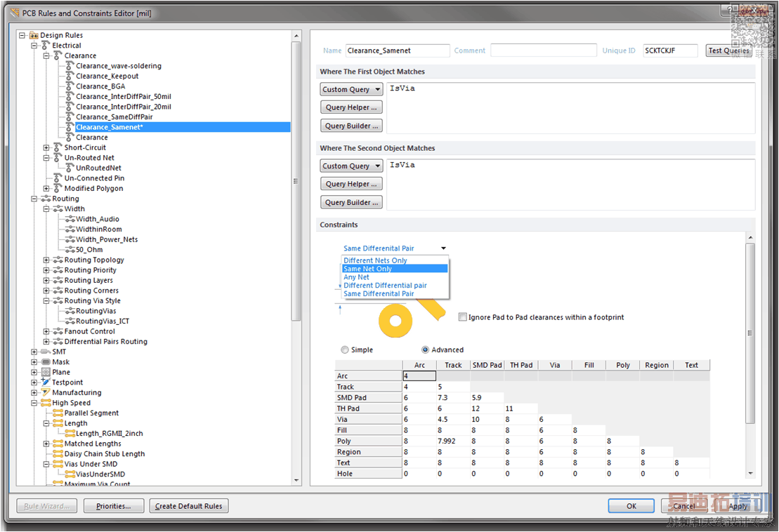
Task: Expand the Routing Topology tree node
Action: [46, 260]
